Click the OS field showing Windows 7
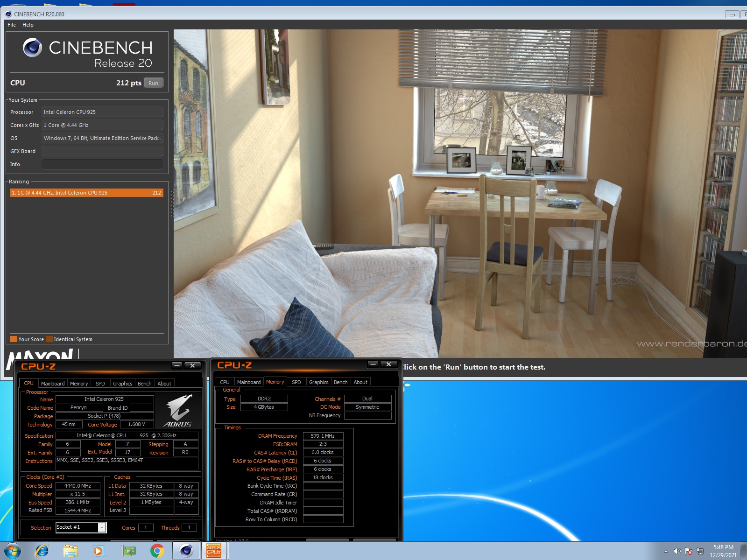747x560 pixels. tap(102, 138)
